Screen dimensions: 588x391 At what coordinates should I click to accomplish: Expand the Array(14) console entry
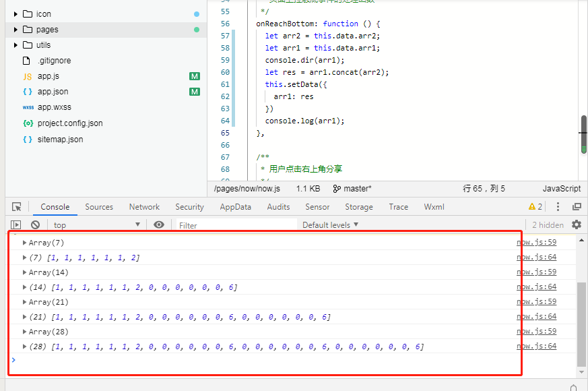point(24,272)
